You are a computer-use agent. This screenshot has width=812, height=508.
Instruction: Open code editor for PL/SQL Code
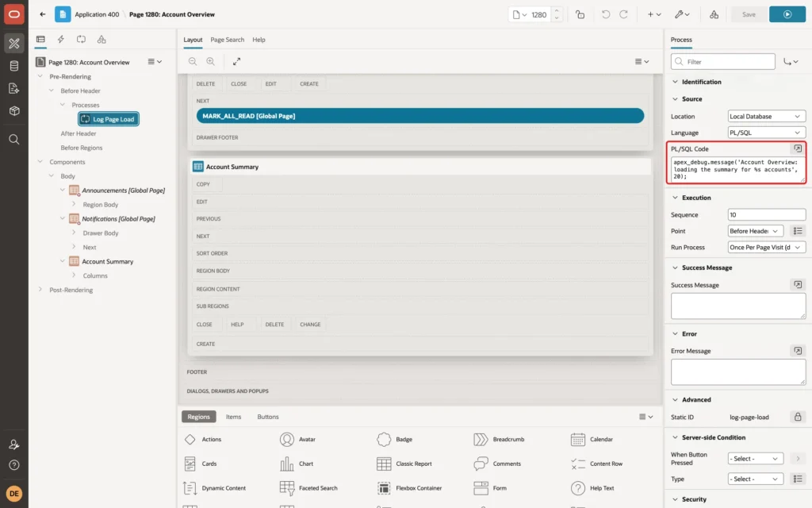(798, 148)
